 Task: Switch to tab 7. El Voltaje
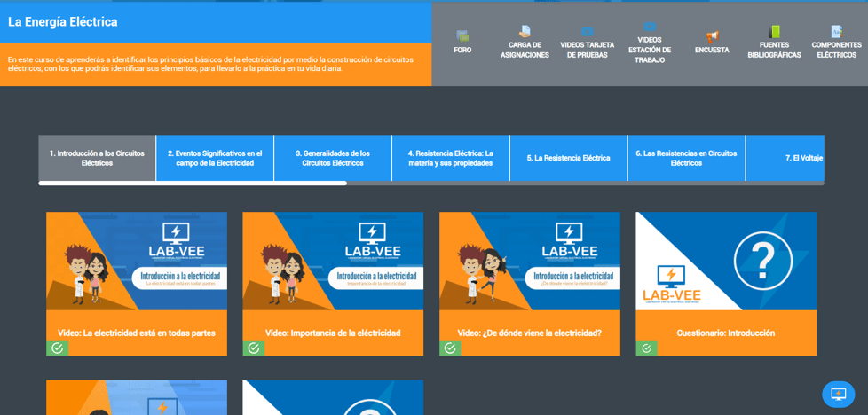[x=785, y=158]
